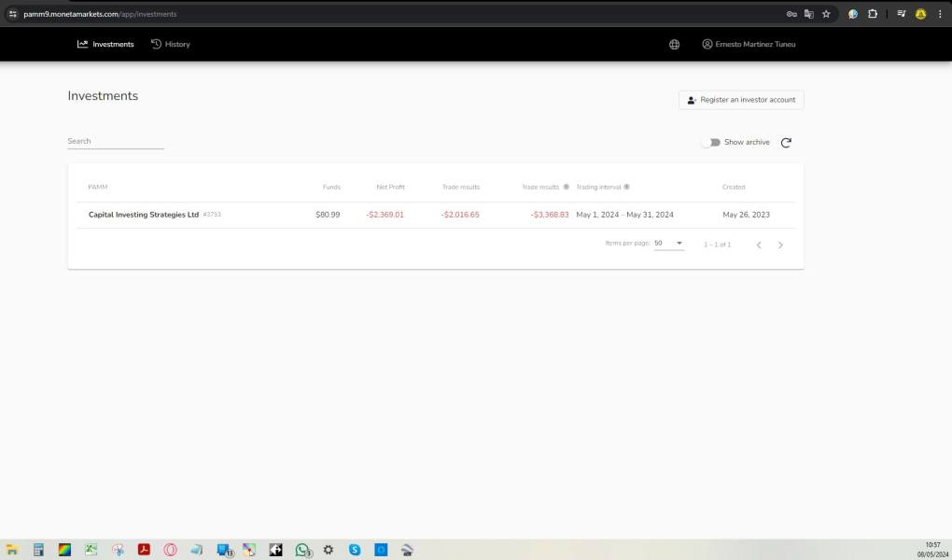This screenshot has width=952, height=560.
Task: Click the Trade results info icon
Action: click(x=566, y=187)
